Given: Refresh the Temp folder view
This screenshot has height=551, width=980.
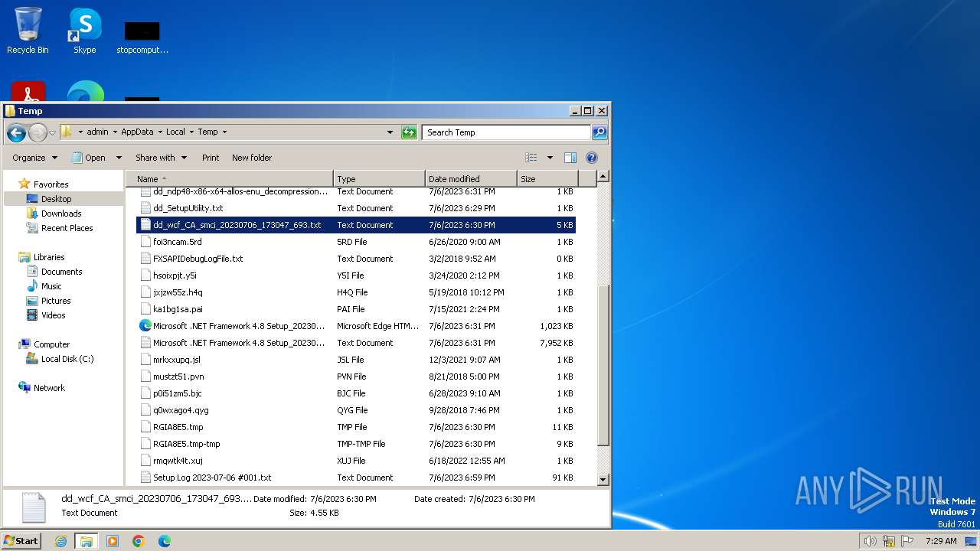Looking at the screenshot, I should pos(409,132).
